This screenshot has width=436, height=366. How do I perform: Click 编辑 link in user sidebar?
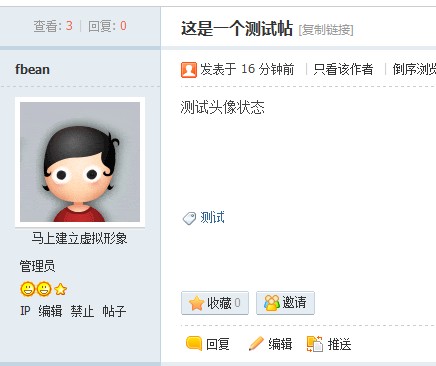tap(50, 311)
